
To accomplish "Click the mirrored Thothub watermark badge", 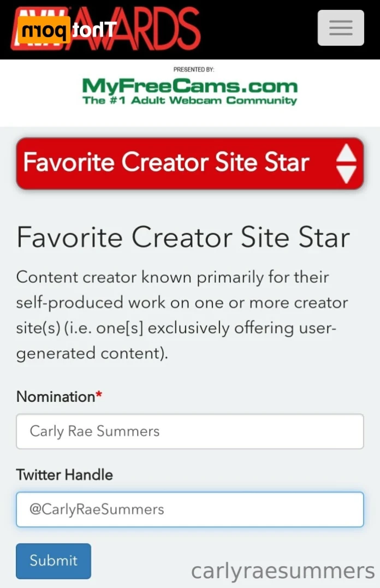I will pos(67,29).
